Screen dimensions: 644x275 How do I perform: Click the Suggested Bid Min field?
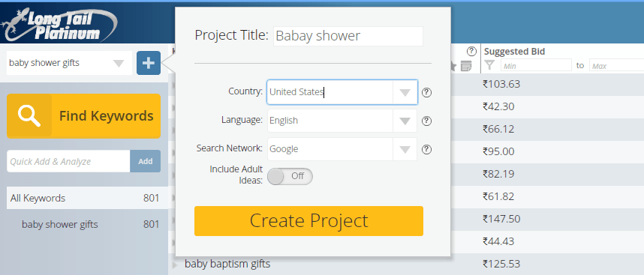point(536,65)
